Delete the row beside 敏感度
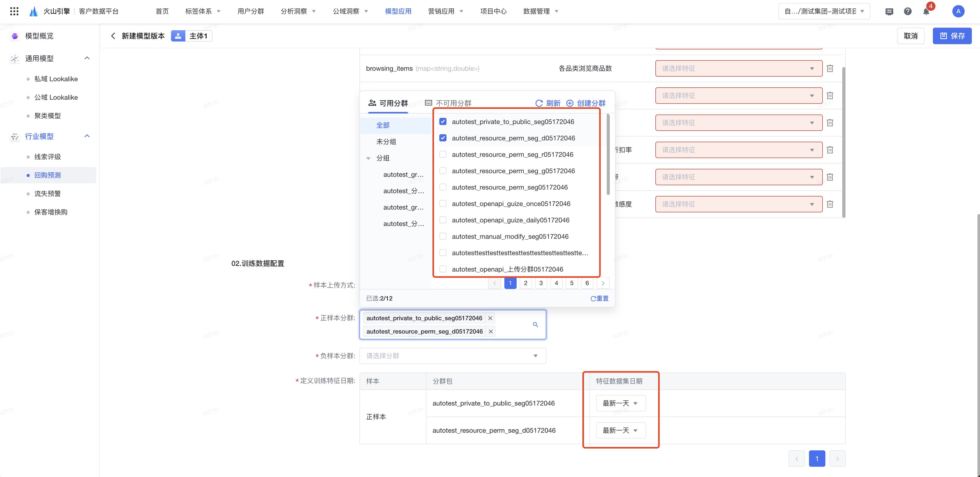 830,204
